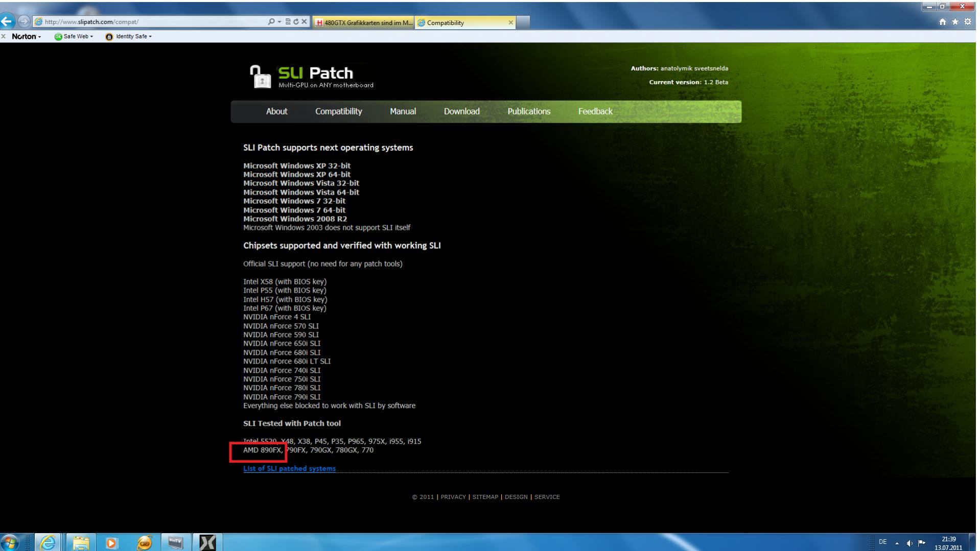Expand the Identity Safe dropdown
This screenshot has width=980, height=551.
[150, 37]
